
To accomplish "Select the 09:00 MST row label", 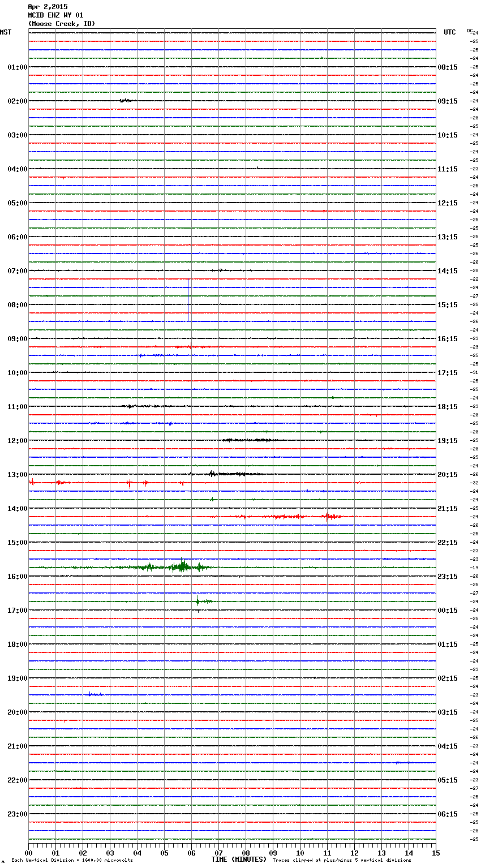I will pyautogui.click(x=18, y=339).
